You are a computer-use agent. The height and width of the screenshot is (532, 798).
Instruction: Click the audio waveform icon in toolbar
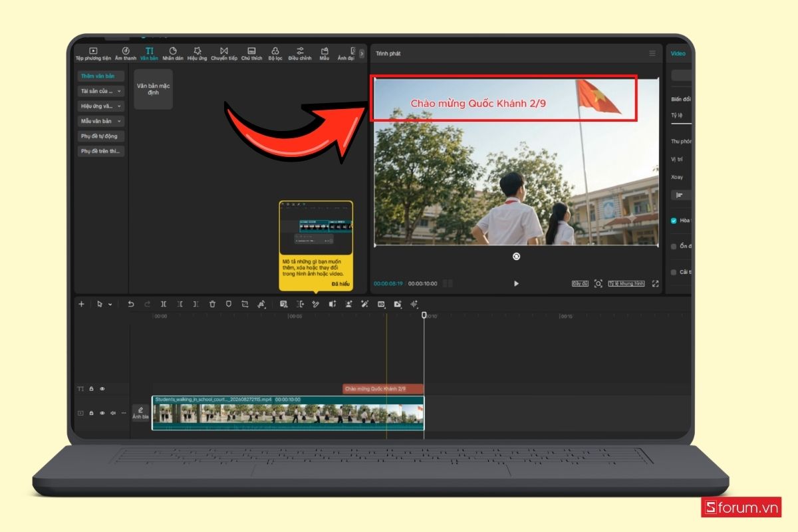pyautogui.click(x=414, y=304)
